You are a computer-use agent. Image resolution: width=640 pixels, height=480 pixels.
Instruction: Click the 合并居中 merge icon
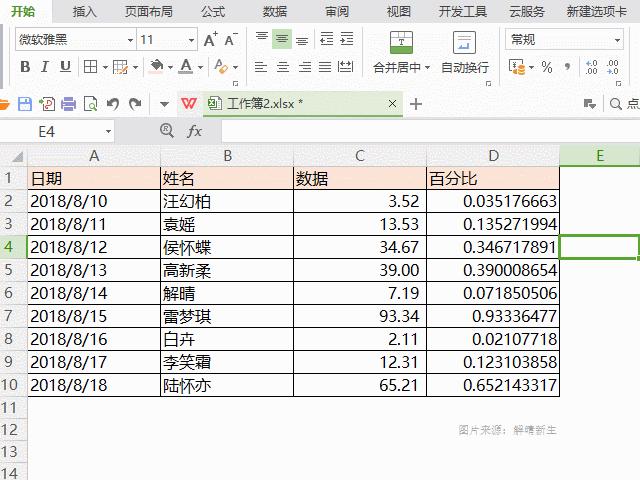point(402,42)
